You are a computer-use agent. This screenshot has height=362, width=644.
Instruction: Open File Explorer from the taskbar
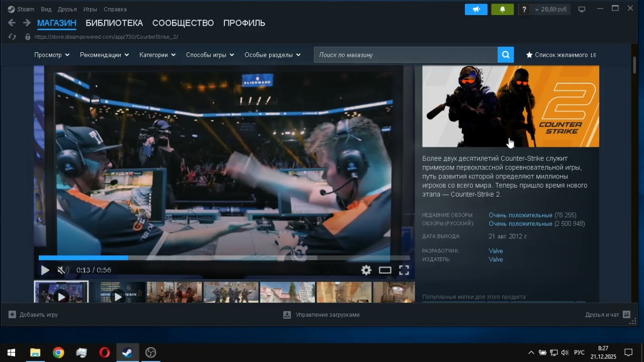pyautogui.click(x=35, y=352)
